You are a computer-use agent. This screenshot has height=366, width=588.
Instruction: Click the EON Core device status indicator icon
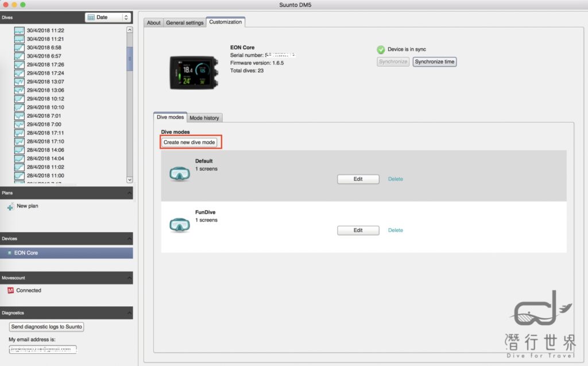(x=9, y=253)
